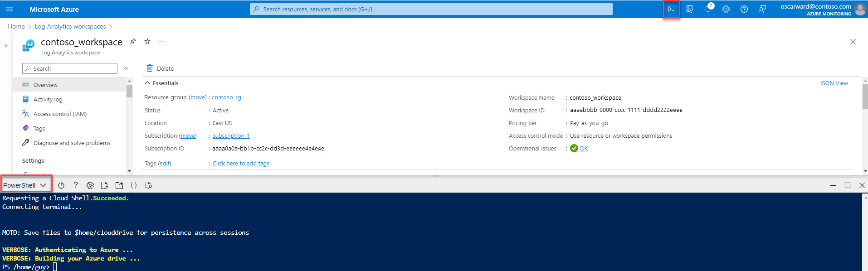Expand the collapsed portal side menu
The height and width of the screenshot is (271, 868).
pyautogui.click(x=6, y=46)
